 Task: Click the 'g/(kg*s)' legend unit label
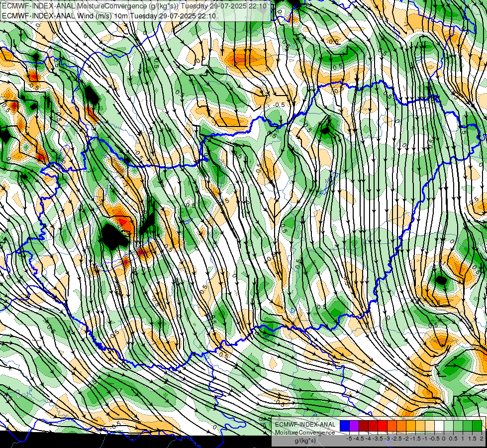coord(305,441)
